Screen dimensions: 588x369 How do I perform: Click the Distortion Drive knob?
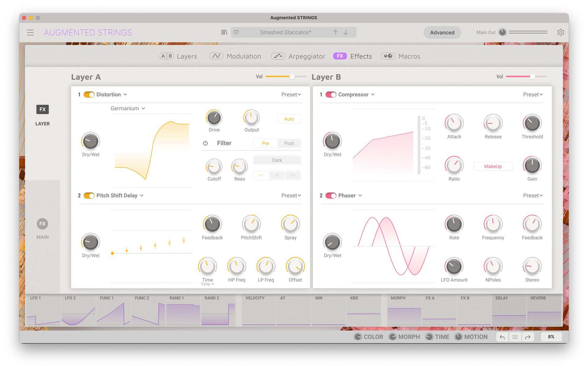[214, 117]
